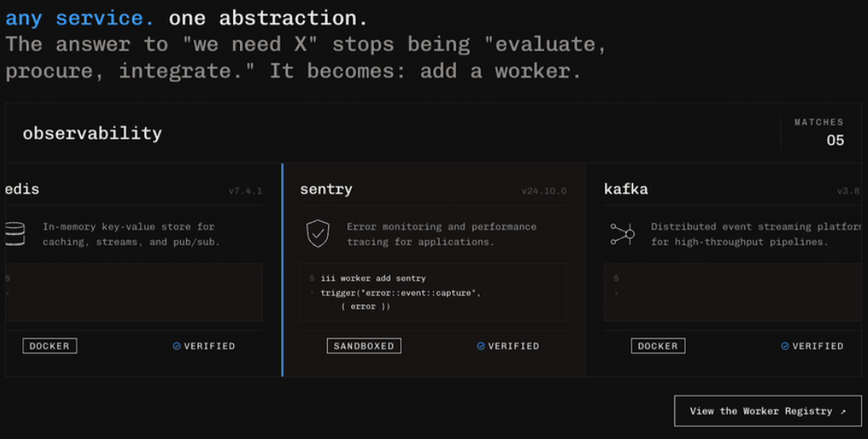Click the sentry version v24.10.0 label
Screen dimensions: 868x439
click(544, 191)
